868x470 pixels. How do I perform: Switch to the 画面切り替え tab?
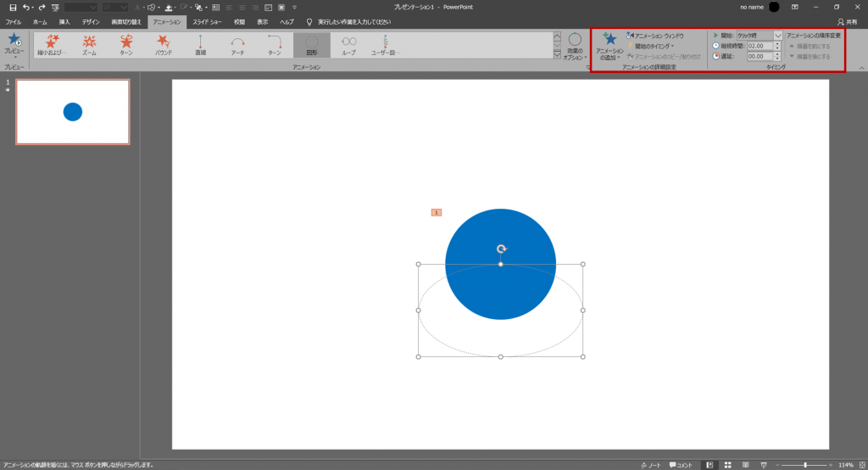[x=126, y=21]
